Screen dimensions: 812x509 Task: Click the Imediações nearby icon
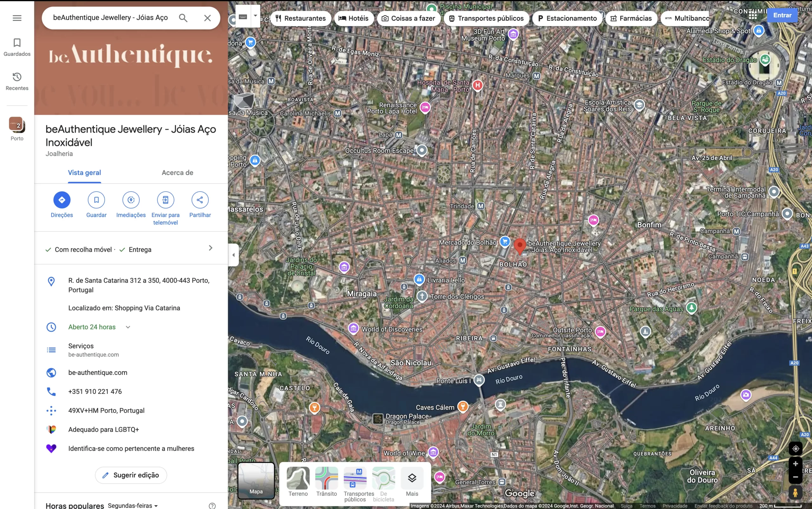[x=131, y=200]
